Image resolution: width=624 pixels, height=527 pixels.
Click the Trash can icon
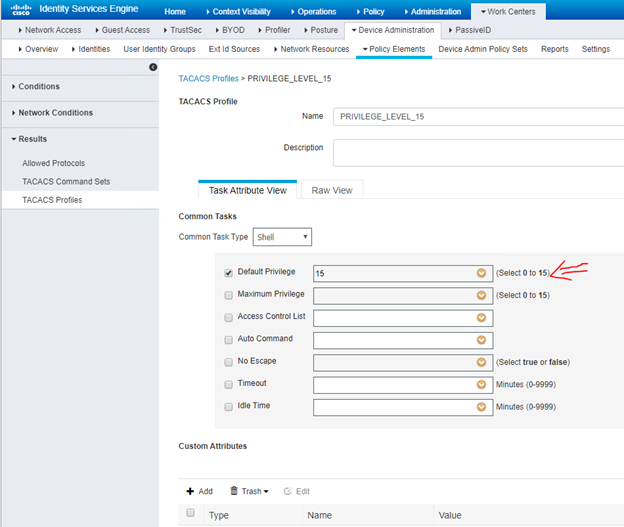click(x=234, y=491)
